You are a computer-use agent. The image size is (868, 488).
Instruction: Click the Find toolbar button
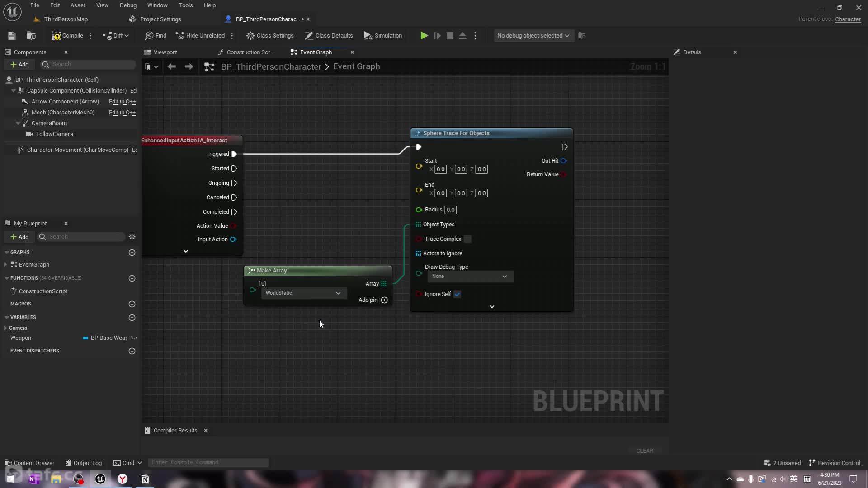(156, 36)
